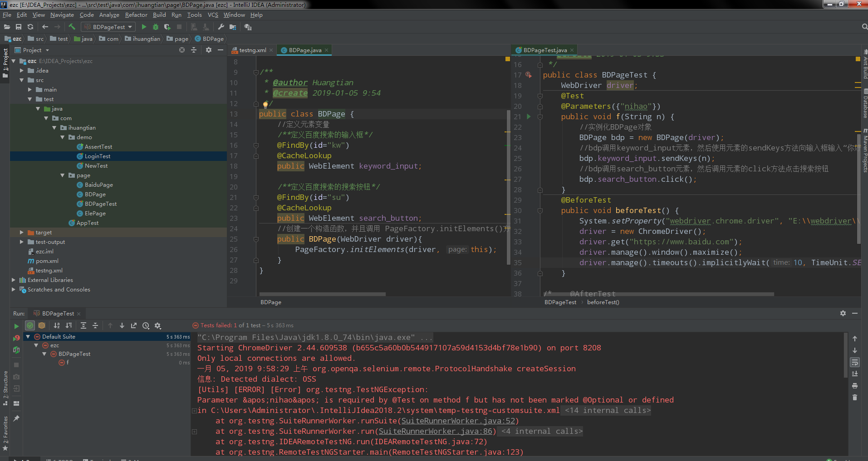Viewport: 868px width, 461px height.
Task: Open the Refactor menu
Action: 136,15
